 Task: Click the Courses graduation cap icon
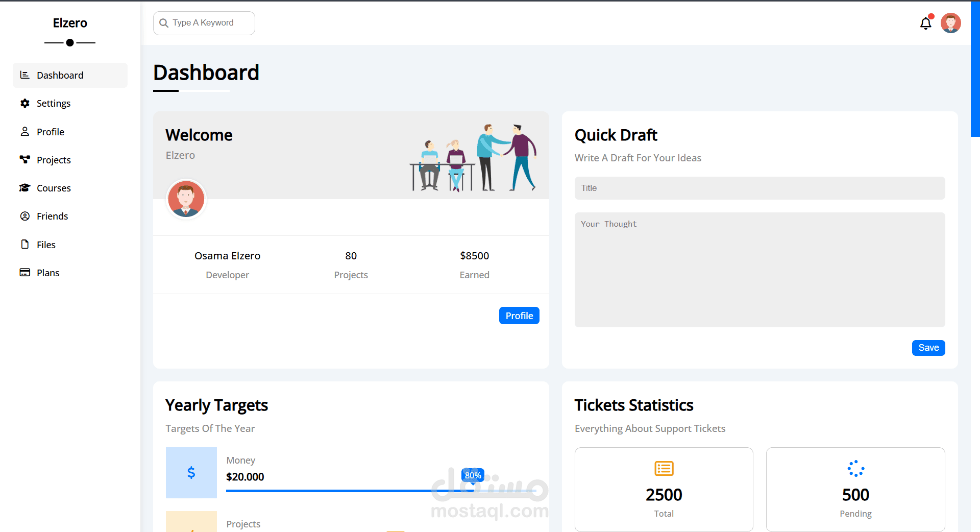tap(24, 188)
